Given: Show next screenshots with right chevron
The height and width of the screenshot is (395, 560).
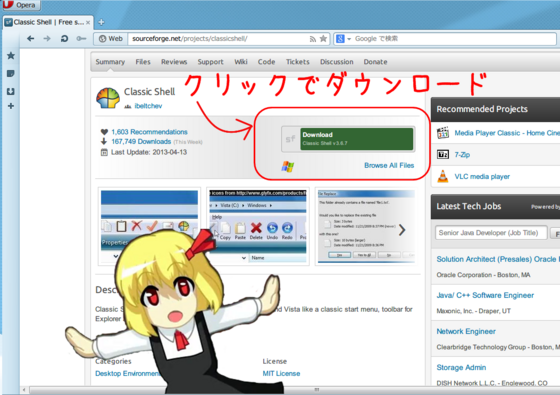Looking at the screenshot, I should (x=402, y=230).
